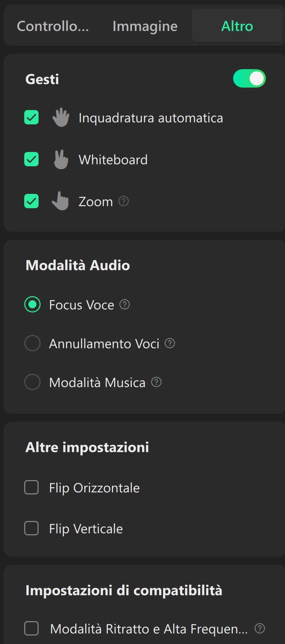Enable Modalità Ritratto e Alta Frequenza checkbox
285x644 pixels.
pos(31,628)
